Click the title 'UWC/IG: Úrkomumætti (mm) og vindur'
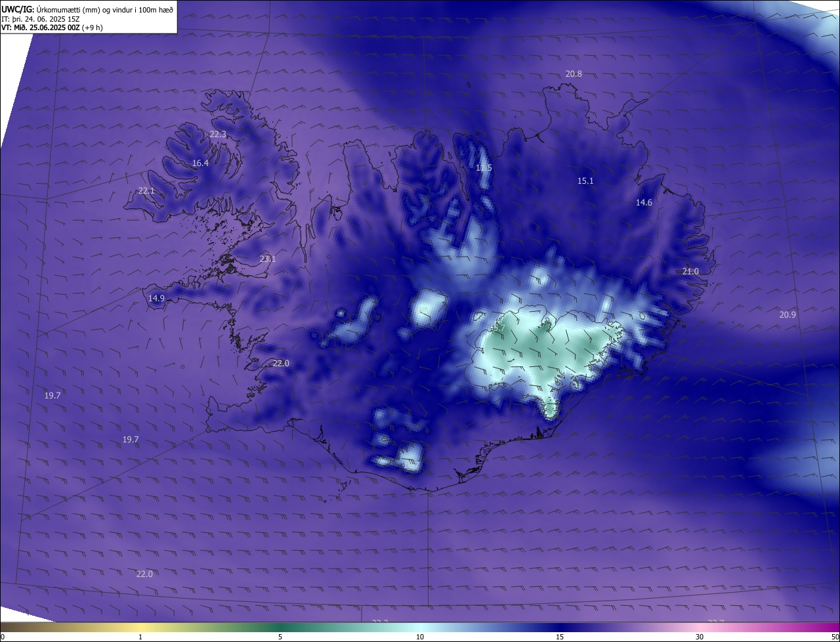 tap(88, 9)
